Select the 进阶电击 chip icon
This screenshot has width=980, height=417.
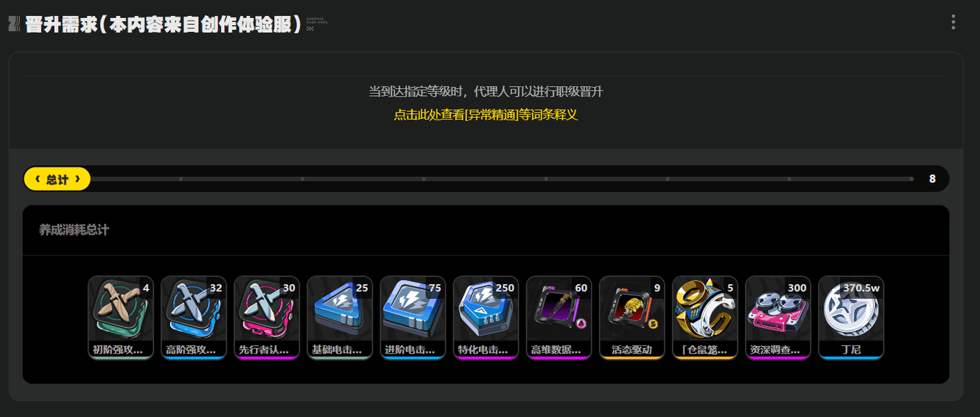(413, 318)
